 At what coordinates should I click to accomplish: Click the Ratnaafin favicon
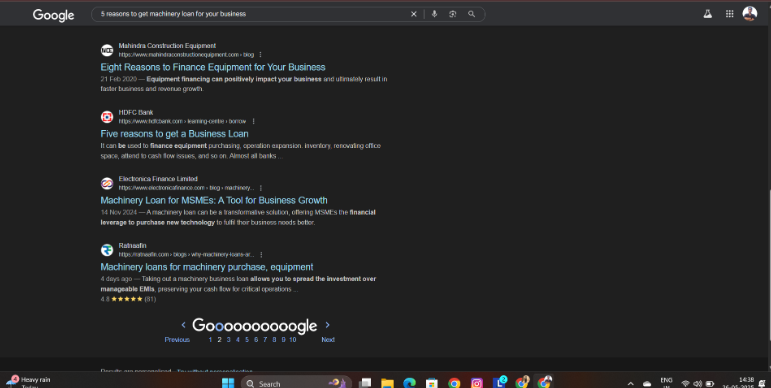pos(107,250)
